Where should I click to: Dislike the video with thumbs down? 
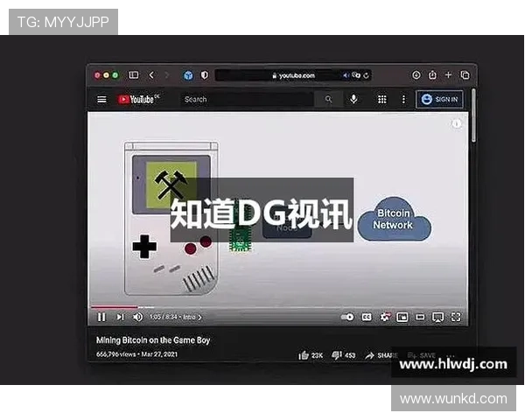(336, 355)
